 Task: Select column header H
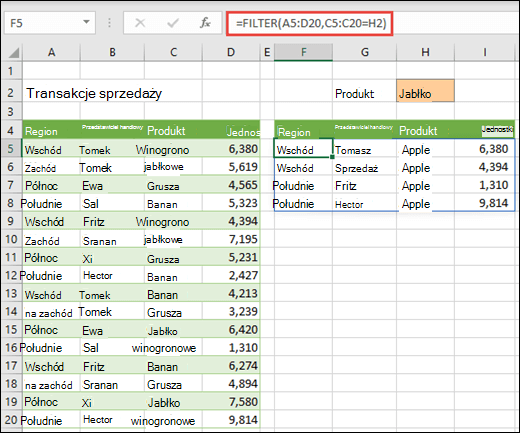point(425,52)
